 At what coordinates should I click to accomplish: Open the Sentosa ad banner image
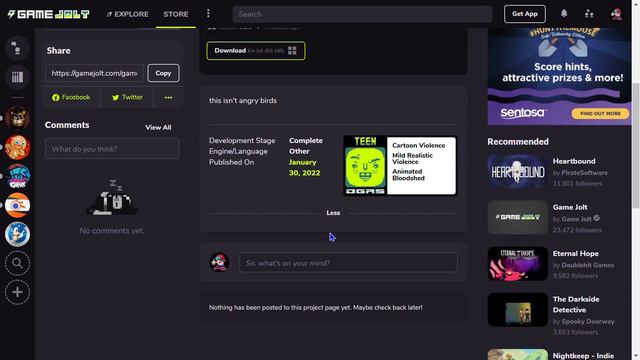click(559, 76)
